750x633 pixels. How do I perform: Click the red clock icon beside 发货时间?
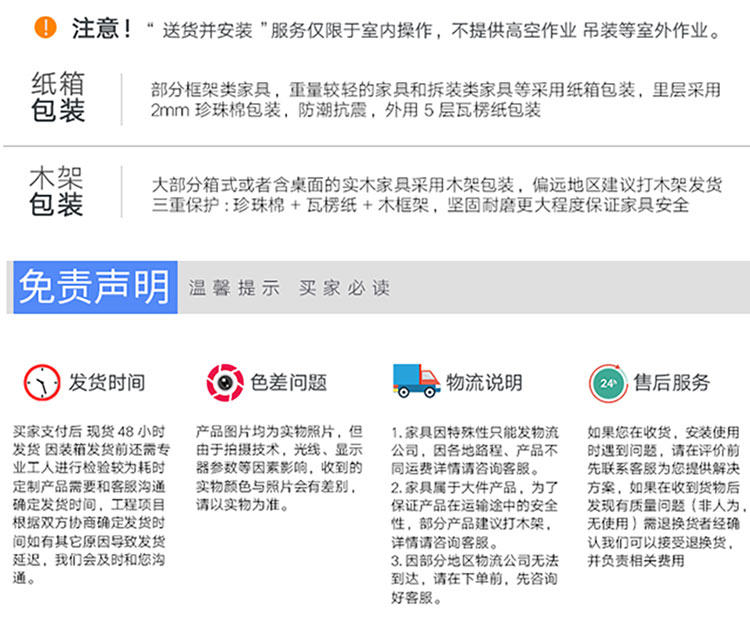pos(42,383)
